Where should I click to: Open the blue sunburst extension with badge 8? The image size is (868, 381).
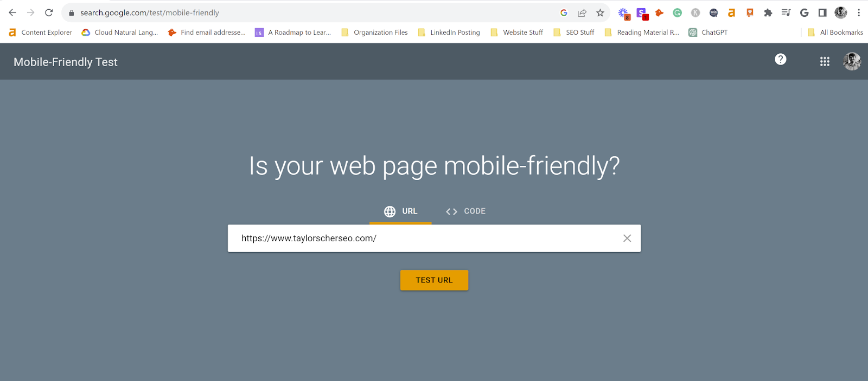click(x=624, y=14)
